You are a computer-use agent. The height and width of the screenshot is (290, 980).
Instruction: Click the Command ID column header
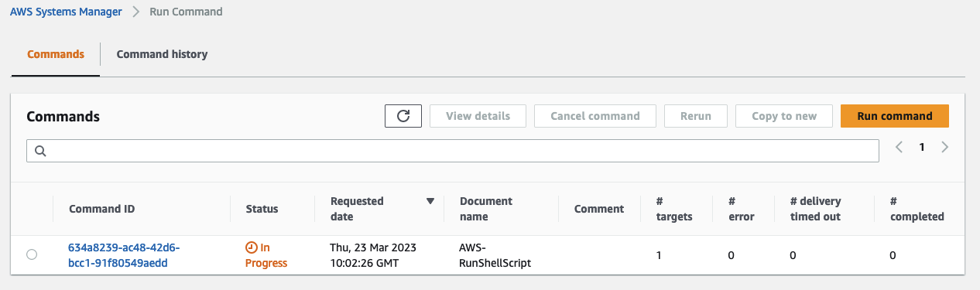click(101, 209)
